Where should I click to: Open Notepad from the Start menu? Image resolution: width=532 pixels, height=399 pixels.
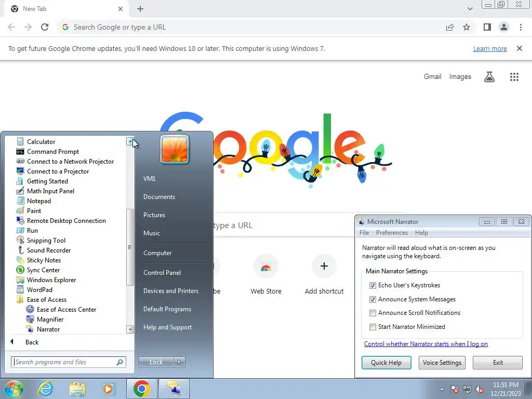coord(38,201)
